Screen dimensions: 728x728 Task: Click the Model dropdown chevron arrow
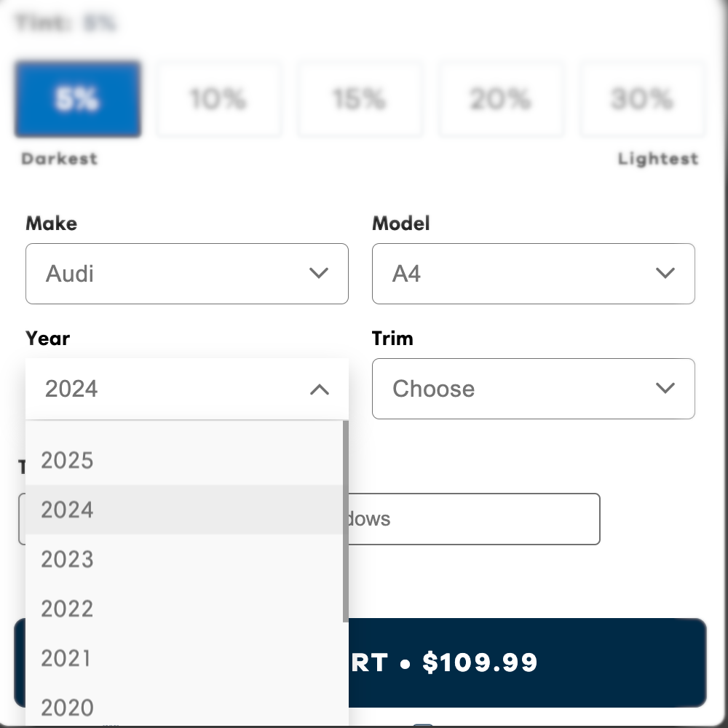[x=665, y=274]
